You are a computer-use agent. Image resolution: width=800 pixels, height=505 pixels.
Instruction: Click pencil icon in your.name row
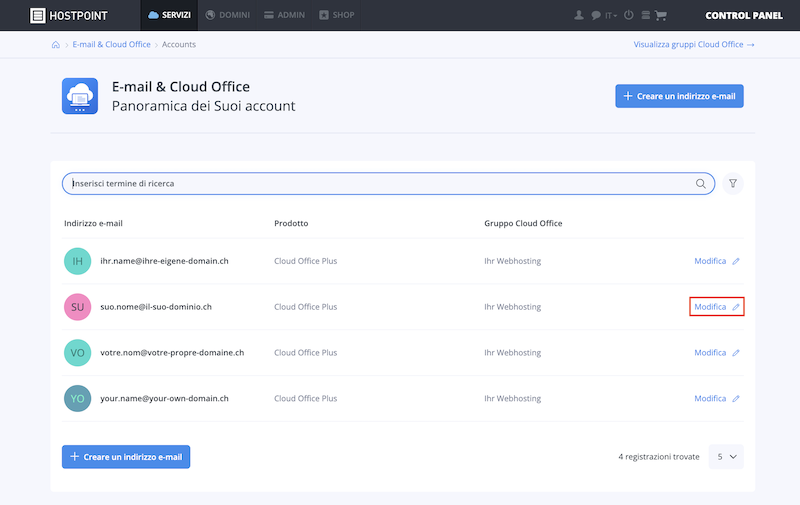[736, 399]
